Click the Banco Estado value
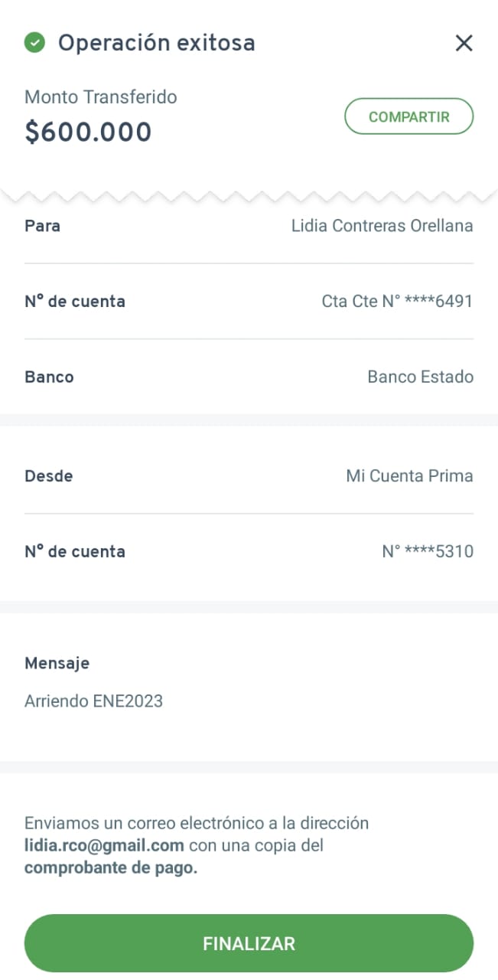Screen dimensions: 498x980 point(420,377)
